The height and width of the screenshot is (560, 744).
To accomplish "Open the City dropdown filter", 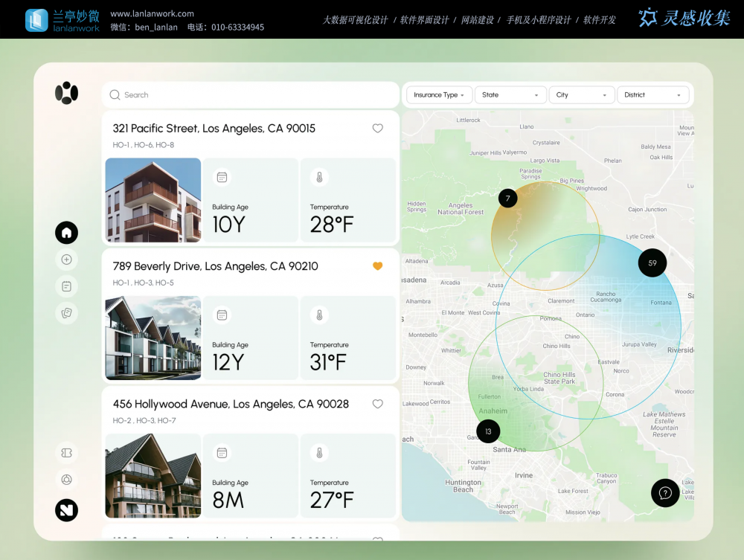I will click(x=582, y=95).
